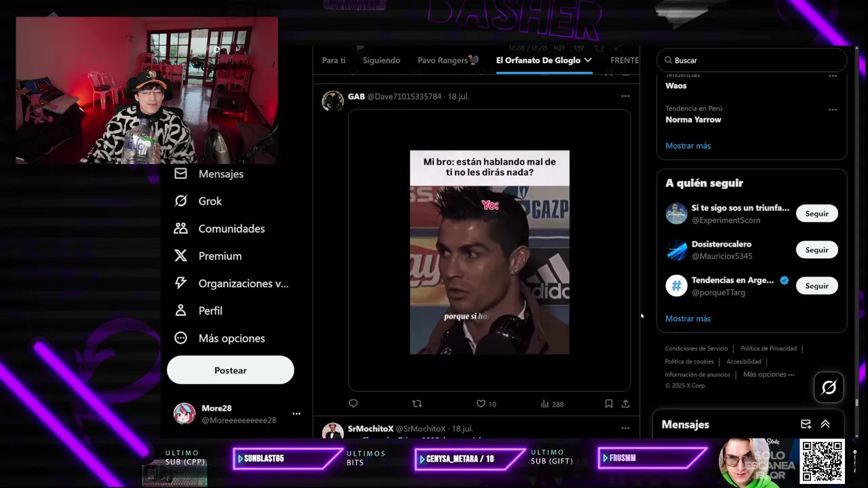Switch to Pavo Rangers tab
Viewport: 868px width, 488px height.
[448, 60]
